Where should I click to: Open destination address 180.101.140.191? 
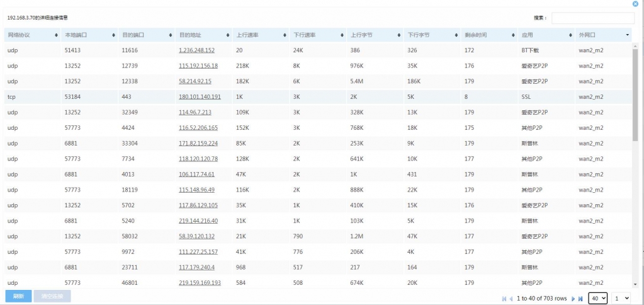tap(200, 97)
